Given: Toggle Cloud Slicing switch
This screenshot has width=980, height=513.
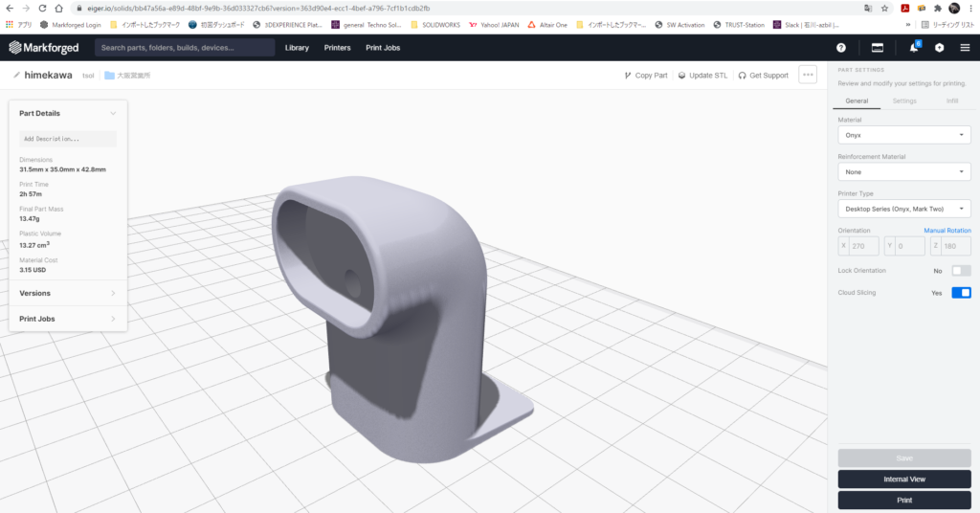Looking at the screenshot, I should (x=961, y=293).
